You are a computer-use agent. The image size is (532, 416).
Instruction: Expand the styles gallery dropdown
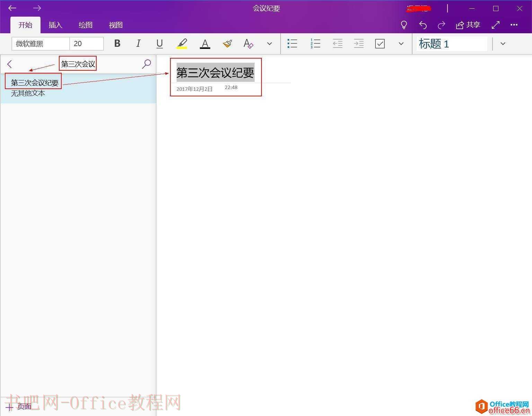(x=503, y=44)
